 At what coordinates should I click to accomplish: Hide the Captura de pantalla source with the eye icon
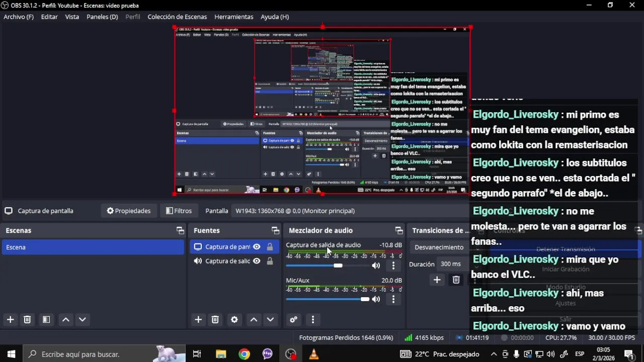257,246
